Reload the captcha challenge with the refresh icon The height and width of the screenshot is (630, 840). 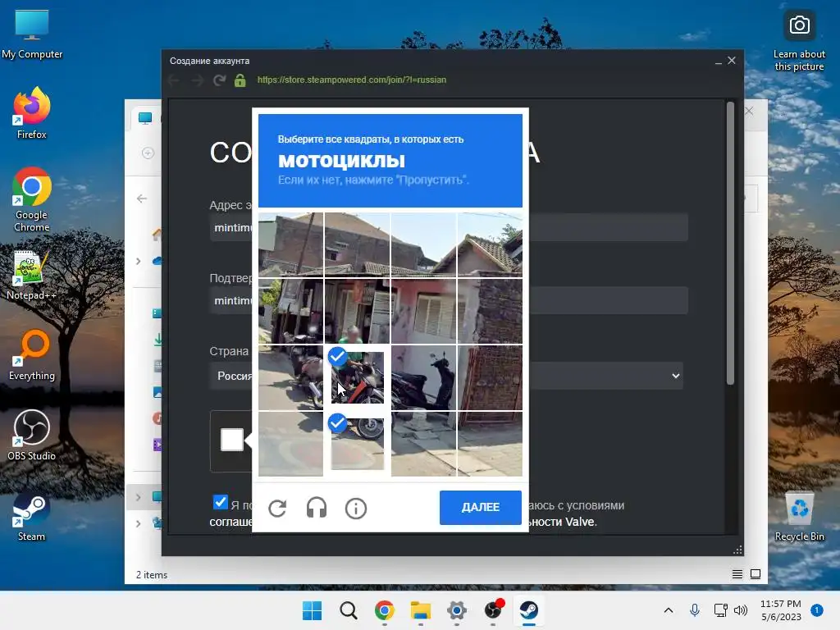(277, 508)
